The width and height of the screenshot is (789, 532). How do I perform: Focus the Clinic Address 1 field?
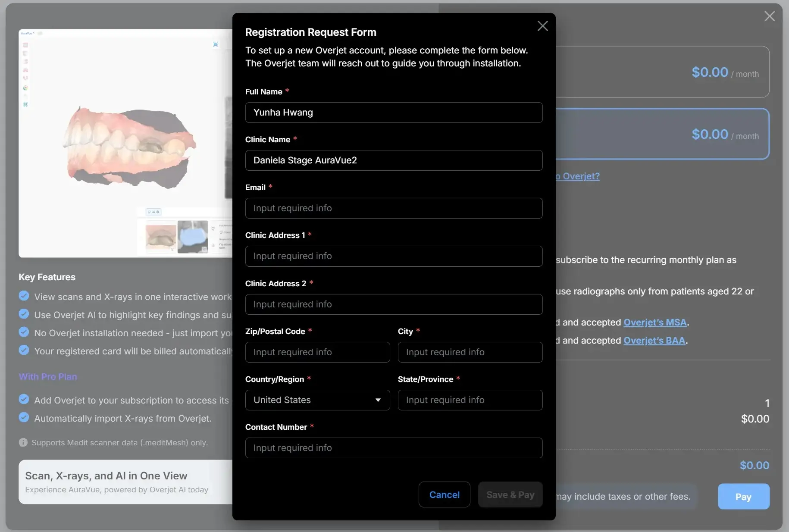point(394,256)
